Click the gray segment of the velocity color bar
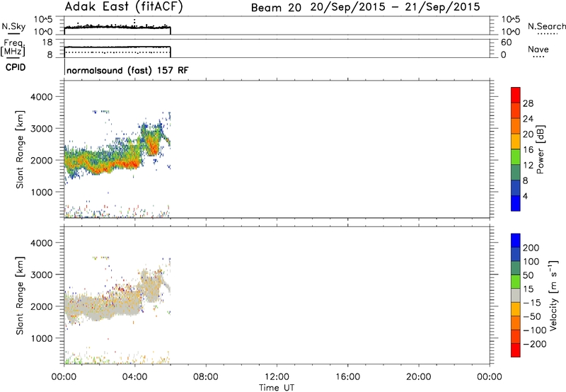Screen dimensions: 566x392 pos(516,295)
